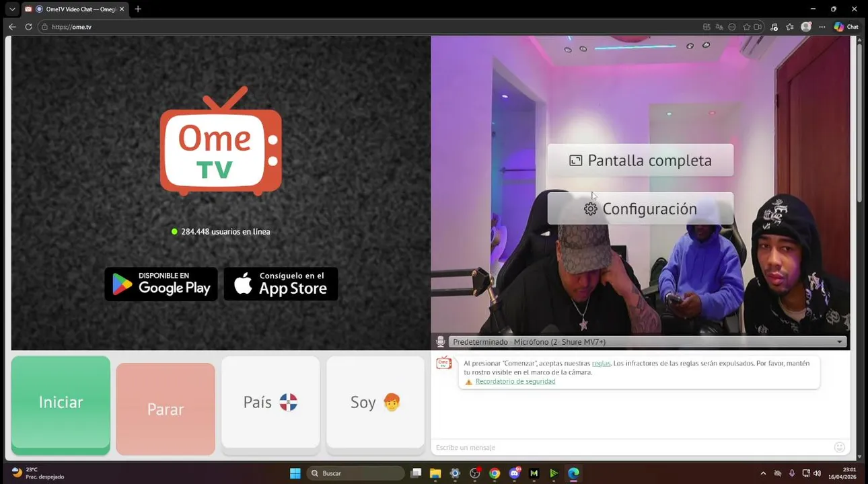Show hidden system tray icons
868x484 pixels.
(763, 473)
